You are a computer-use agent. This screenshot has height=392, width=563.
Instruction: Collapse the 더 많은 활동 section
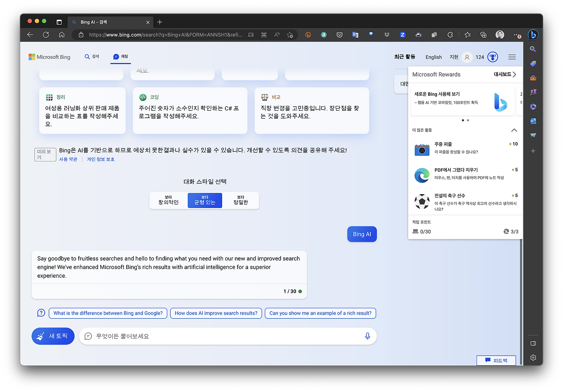pos(514,130)
